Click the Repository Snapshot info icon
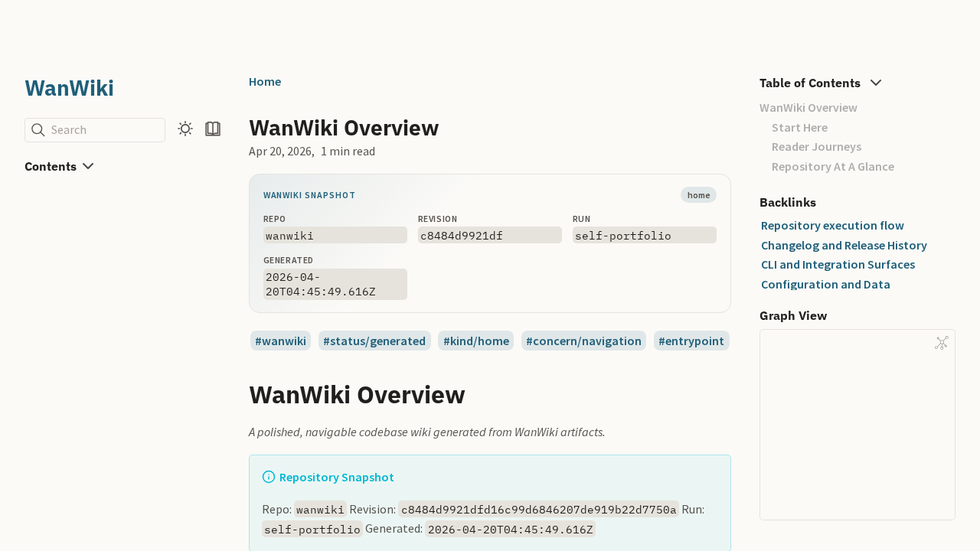Viewport: 980px width, 551px height. coord(269,477)
